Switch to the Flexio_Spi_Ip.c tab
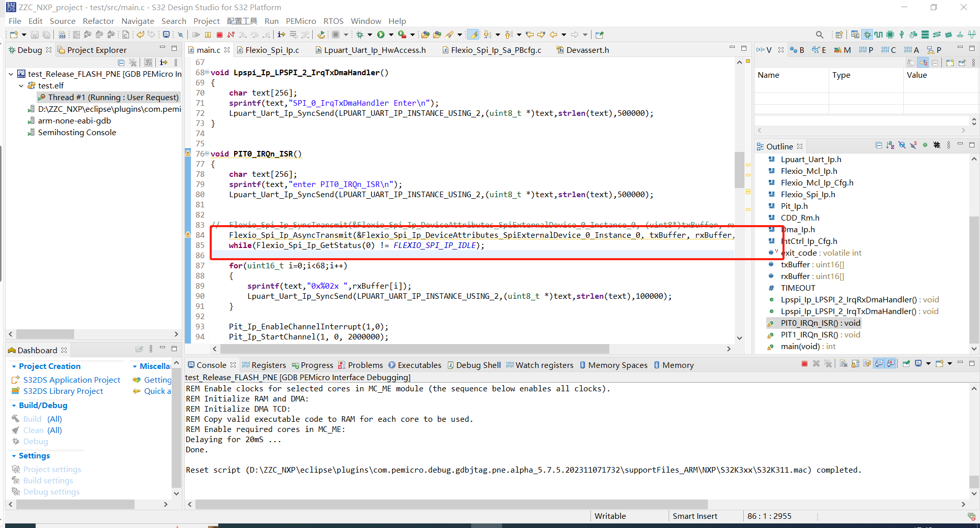Viewport: 980px width, 528px height. pyautogui.click(x=270, y=50)
